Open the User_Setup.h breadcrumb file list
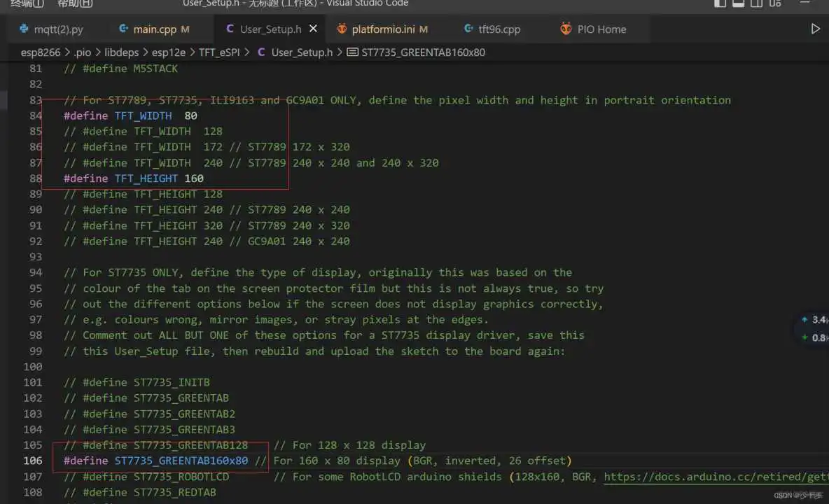This screenshot has width=829, height=504. click(x=295, y=52)
